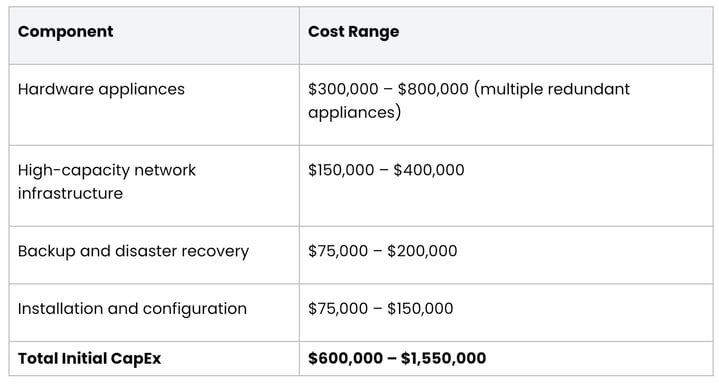719x384 pixels.
Task: Click the Backup and disaster recovery cell
Action: 154,255
